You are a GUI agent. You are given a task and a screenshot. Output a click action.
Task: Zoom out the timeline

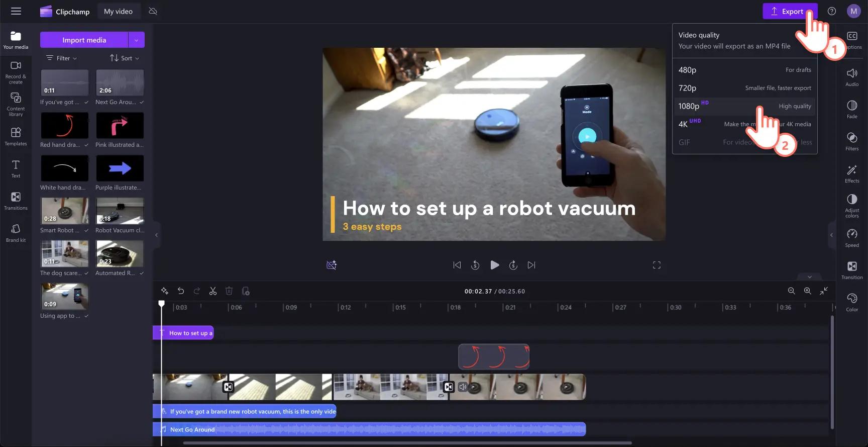pyautogui.click(x=791, y=291)
